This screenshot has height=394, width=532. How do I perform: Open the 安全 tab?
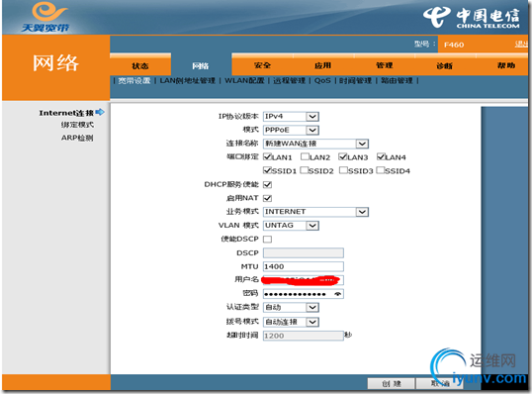(262, 64)
